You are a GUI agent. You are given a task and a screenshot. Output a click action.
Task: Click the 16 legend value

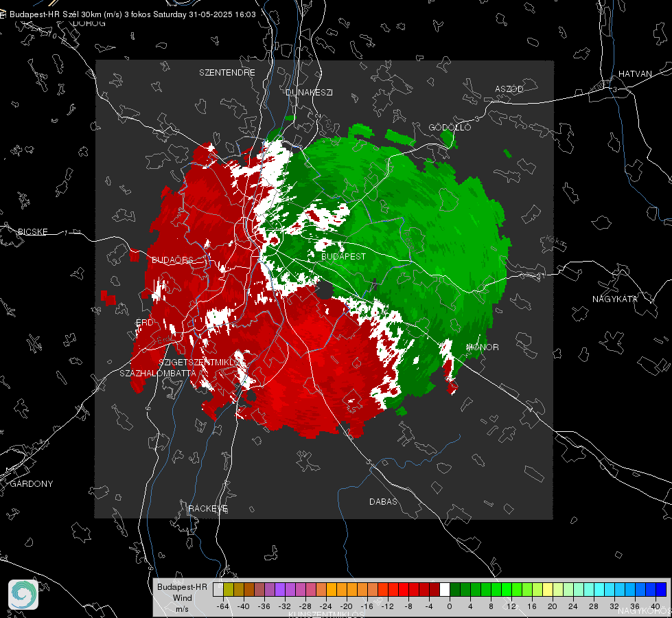[x=531, y=606]
